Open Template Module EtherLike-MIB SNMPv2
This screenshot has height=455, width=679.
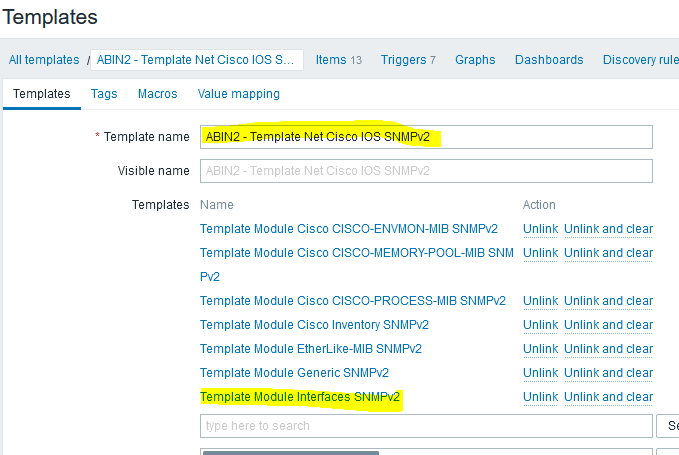tap(310, 349)
